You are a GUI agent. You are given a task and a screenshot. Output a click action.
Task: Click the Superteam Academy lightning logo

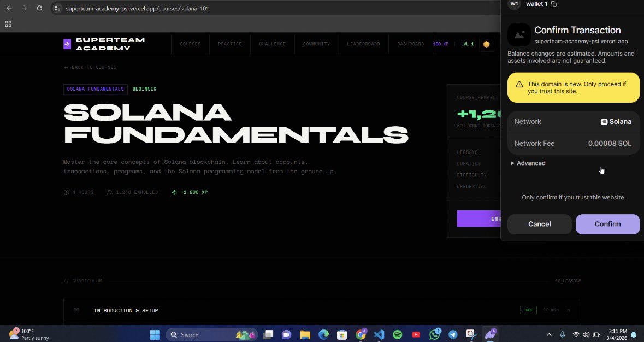click(x=67, y=44)
